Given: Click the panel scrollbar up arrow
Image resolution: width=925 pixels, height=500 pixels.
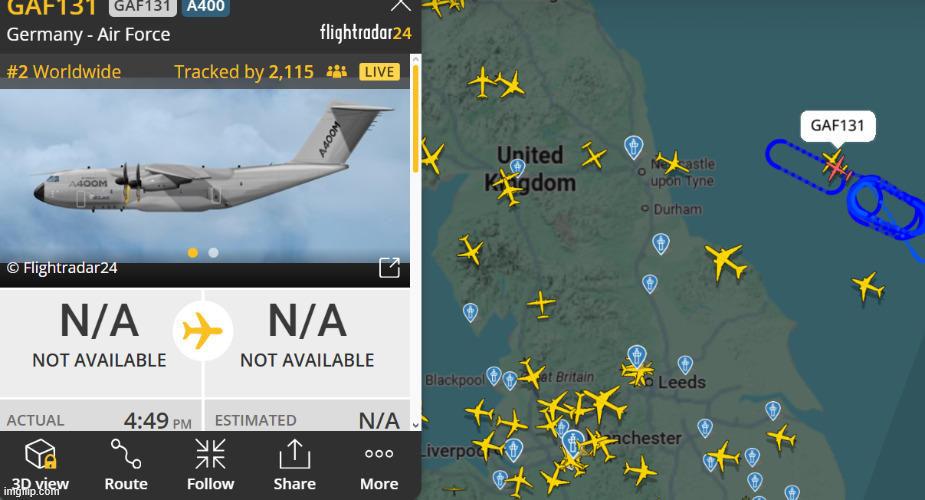Looking at the screenshot, I should [415, 59].
